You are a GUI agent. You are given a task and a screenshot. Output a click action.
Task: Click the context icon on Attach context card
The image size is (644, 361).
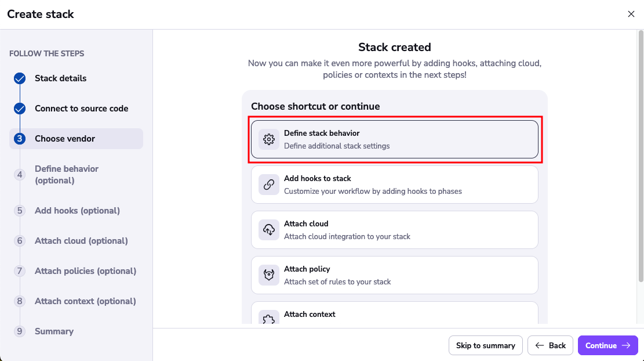tap(269, 319)
